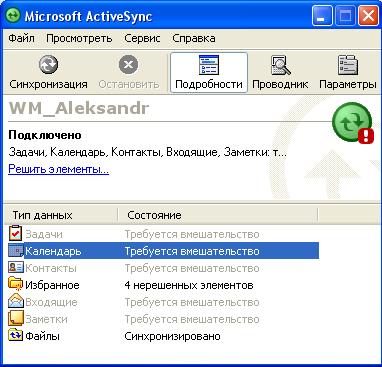Screen dimensions: 382x367
Task: Click Календарь's 'Требуется вмешательство' status
Action: tap(192, 251)
